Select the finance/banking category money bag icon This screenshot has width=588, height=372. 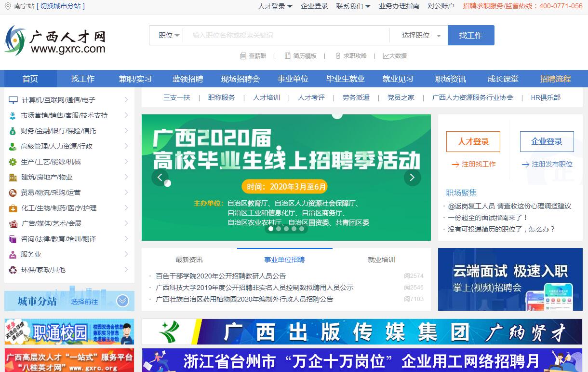13,131
